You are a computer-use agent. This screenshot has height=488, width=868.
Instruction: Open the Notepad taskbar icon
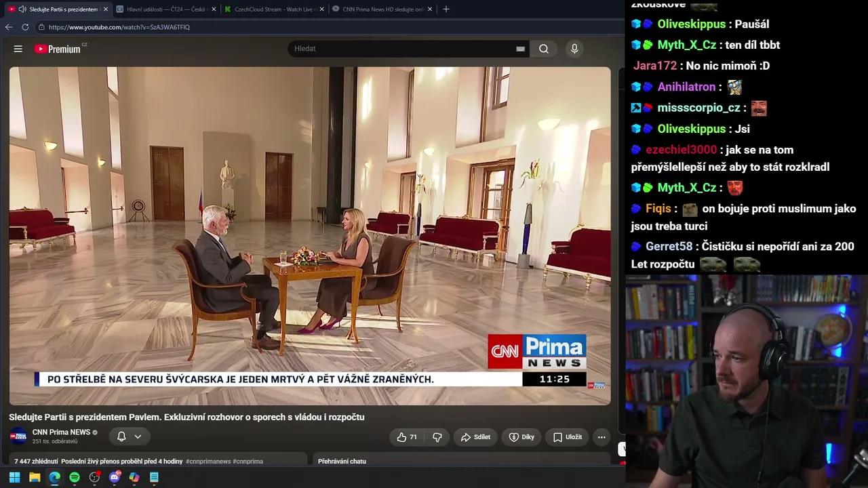(x=154, y=477)
